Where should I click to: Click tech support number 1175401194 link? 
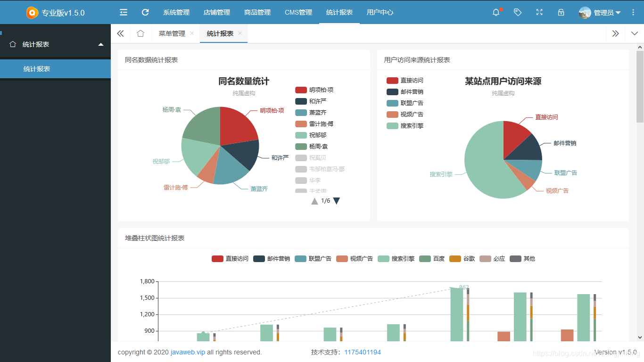pyautogui.click(x=363, y=352)
